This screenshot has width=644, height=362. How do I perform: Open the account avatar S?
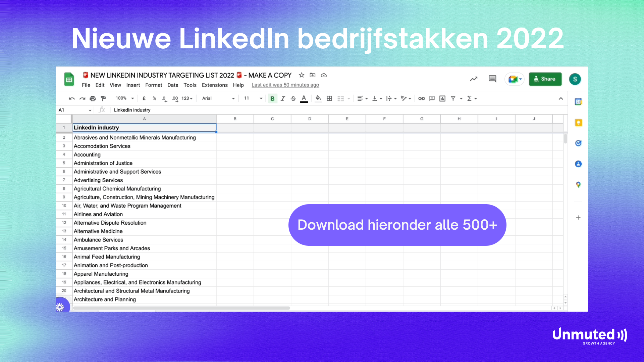[x=575, y=79]
